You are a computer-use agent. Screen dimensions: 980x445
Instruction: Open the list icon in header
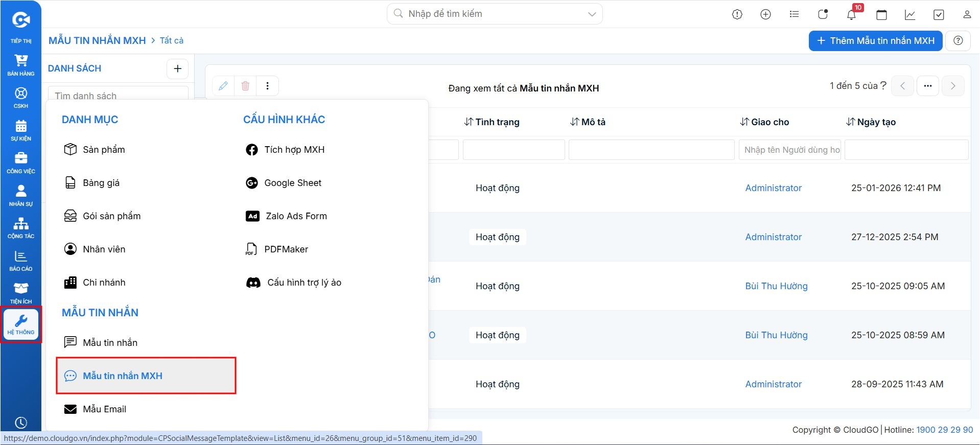click(x=794, y=14)
